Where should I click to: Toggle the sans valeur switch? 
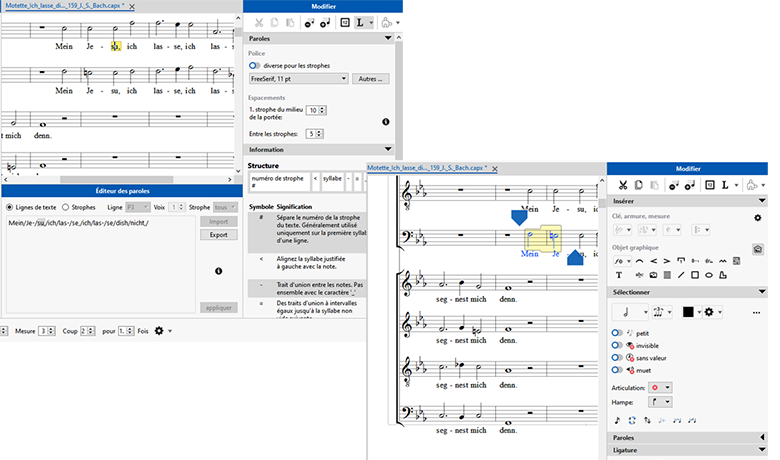[x=617, y=358]
